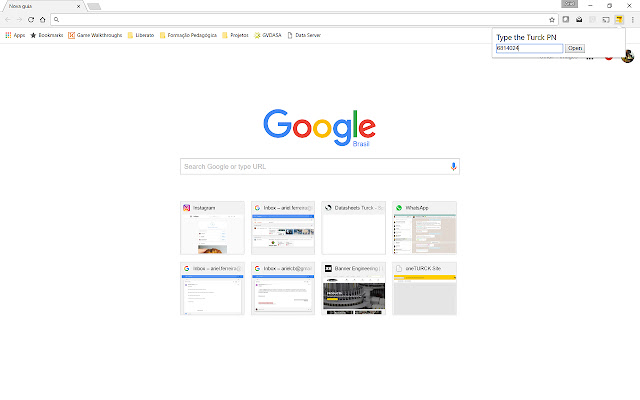Screen dimensions: 640x400
Task: Bookmark this page with the star icon
Action: click(552, 20)
